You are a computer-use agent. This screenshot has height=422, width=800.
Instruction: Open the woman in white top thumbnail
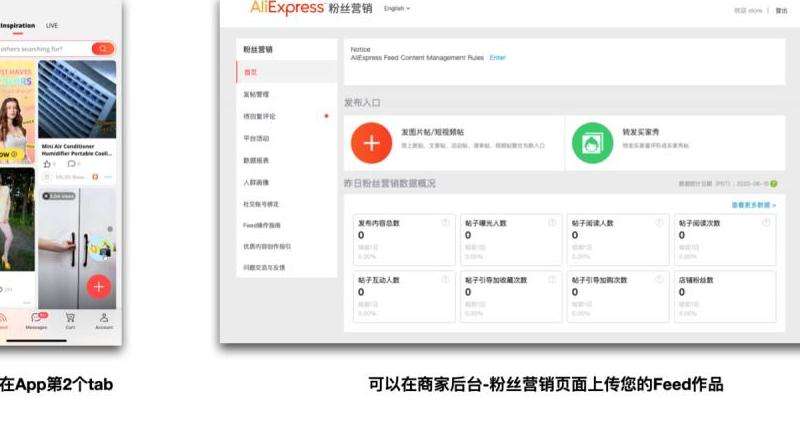(x=17, y=112)
